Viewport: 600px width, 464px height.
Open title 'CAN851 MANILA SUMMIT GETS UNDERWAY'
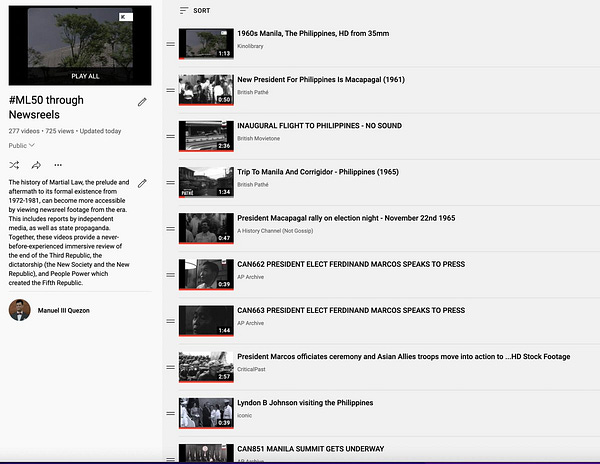pos(311,449)
